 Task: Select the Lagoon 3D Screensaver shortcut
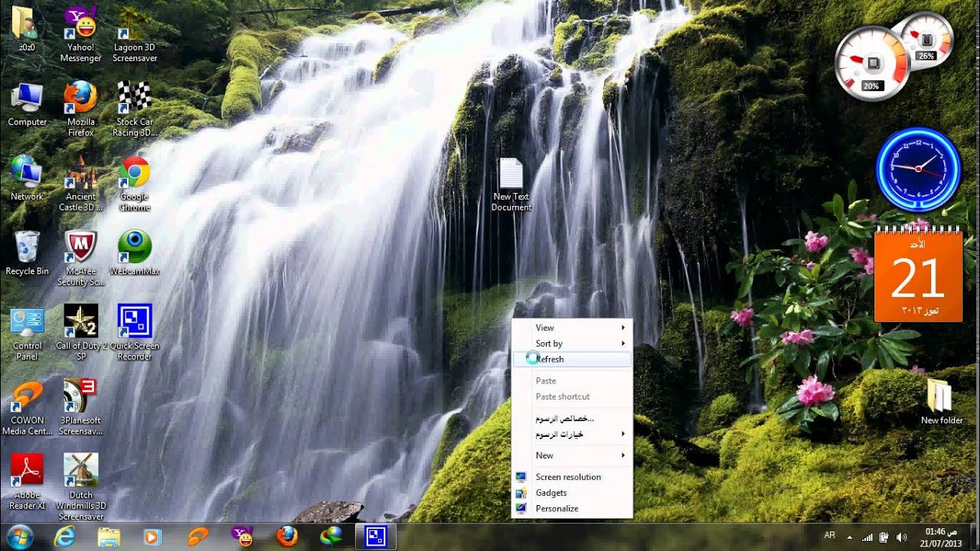[134, 34]
